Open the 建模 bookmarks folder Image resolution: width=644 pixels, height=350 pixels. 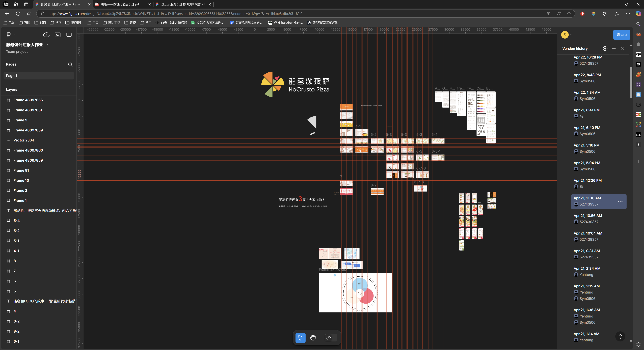coord(130,22)
